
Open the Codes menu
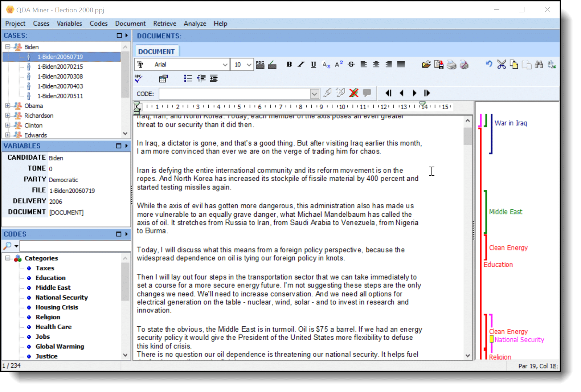click(99, 24)
